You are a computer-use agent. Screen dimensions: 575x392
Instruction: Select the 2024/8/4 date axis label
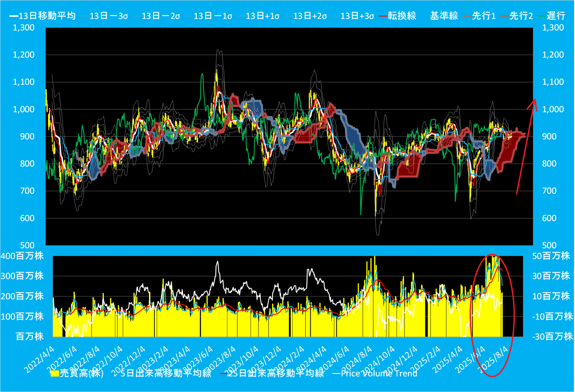(x=357, y=359)
